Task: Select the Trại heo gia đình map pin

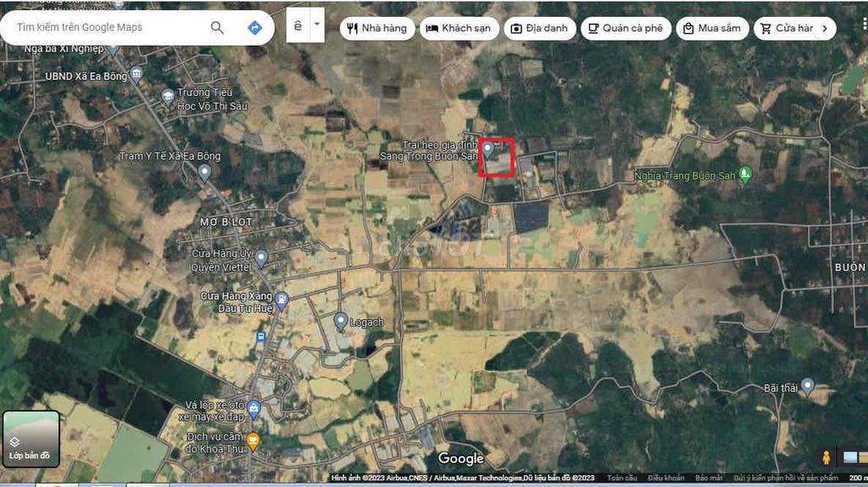Action: click(488, 148)
